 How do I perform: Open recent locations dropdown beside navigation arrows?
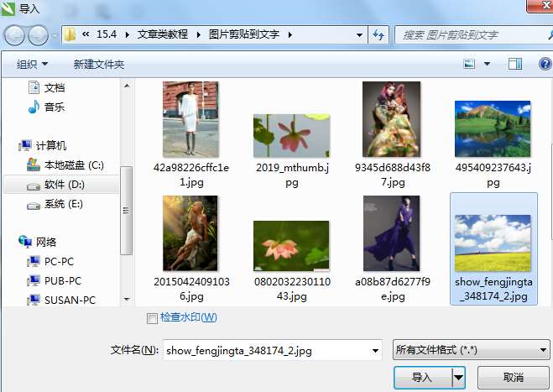tap(55, 35)
